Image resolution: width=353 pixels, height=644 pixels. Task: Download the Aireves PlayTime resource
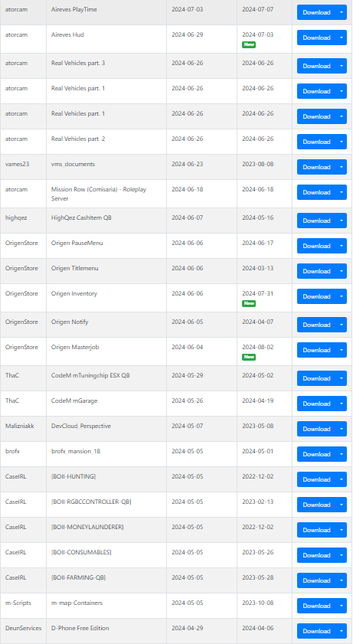pyautogui.click(x=316, y=12)
